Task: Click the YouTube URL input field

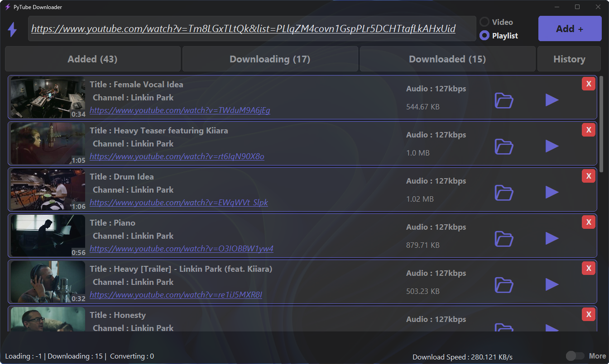Action: (252, 28)
